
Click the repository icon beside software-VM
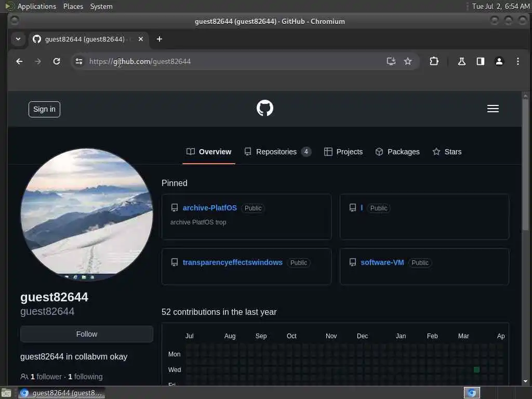353,262
